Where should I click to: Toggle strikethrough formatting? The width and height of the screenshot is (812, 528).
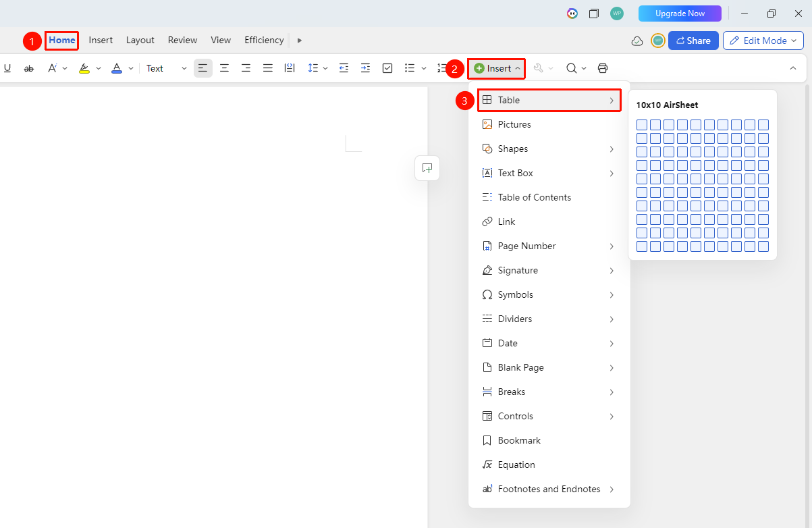[28, 68]
